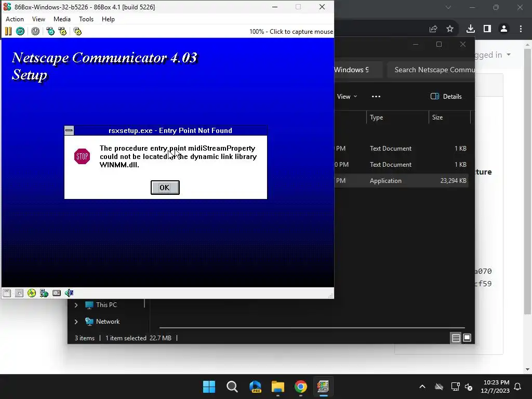
Task: Open Edge preview from taskbar
Action: [x=255, y=387]
